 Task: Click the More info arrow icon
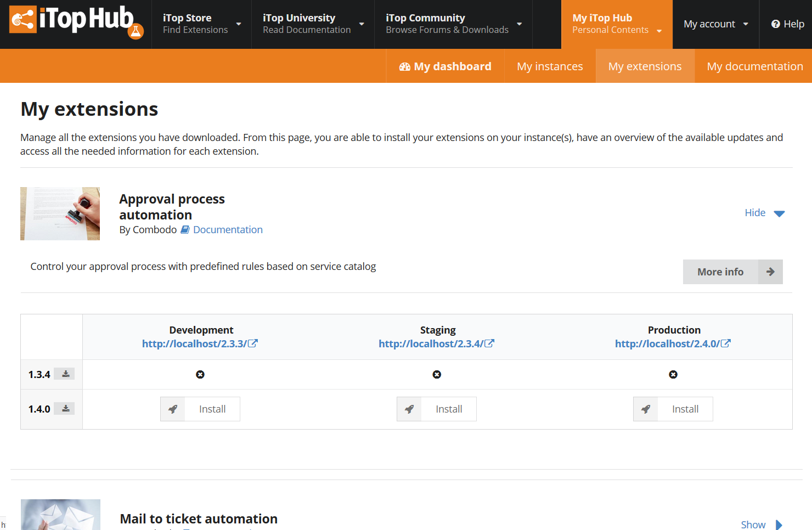(770, 272)
